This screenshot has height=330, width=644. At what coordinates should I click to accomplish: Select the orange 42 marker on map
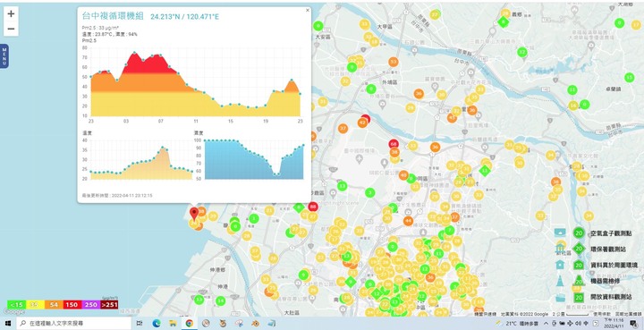point(362,123)
